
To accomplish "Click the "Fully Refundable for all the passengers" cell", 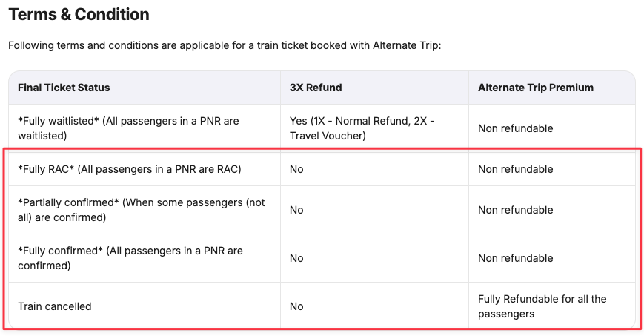I will pos(542,306).
